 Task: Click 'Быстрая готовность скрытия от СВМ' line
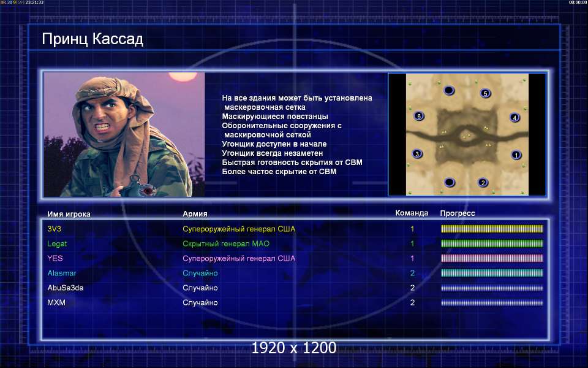click(292, 163)
